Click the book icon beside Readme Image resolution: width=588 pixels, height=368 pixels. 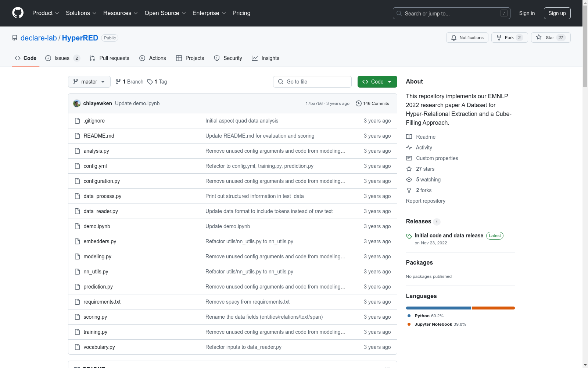[x=409, y=137]
